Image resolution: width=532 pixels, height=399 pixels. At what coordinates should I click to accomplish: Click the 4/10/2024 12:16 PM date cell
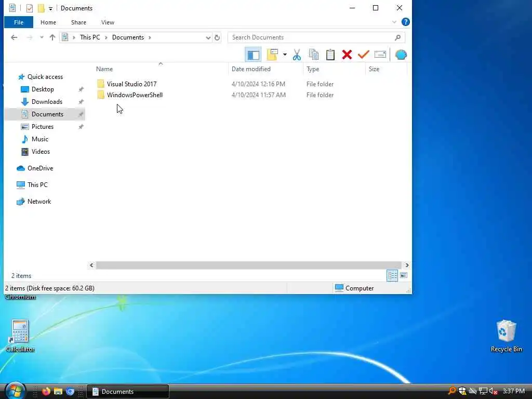click(258, 84)
